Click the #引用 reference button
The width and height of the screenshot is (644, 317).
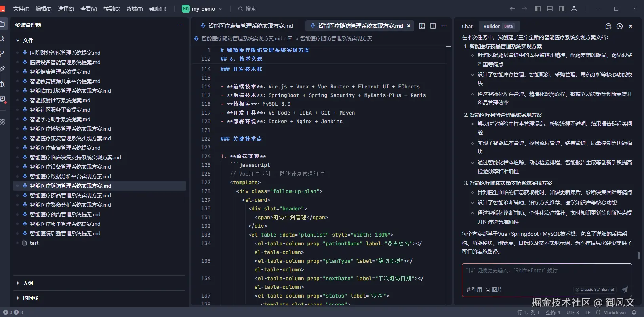click(474, 290)
